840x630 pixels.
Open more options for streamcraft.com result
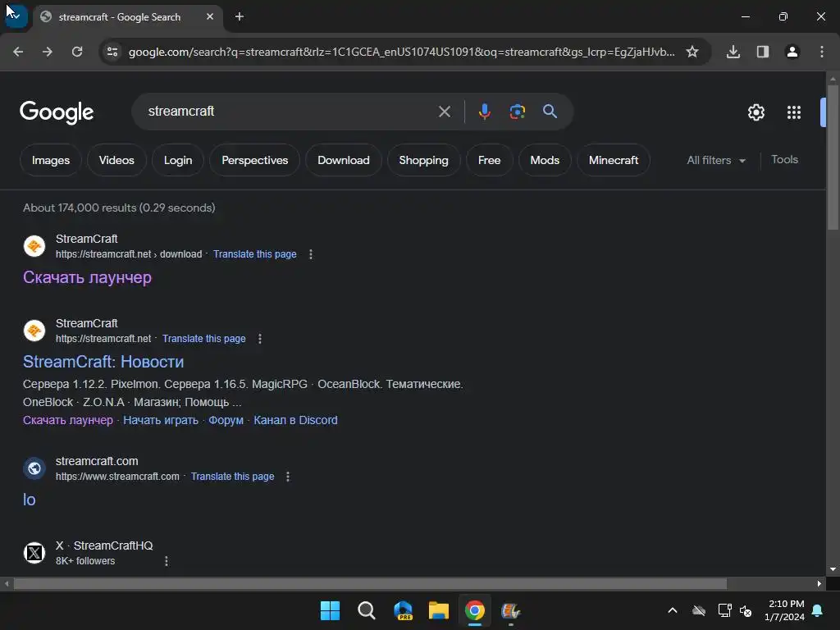tap(288, 477)
